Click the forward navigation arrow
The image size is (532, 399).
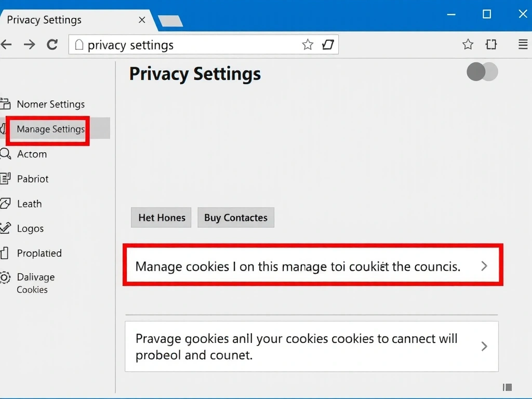click(x=30, y=45)
